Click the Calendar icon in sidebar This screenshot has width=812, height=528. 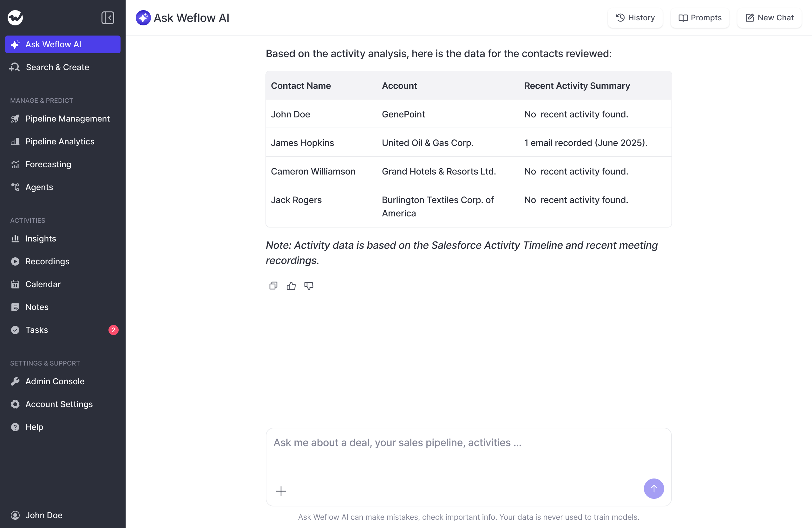click(x=15, y=284)
